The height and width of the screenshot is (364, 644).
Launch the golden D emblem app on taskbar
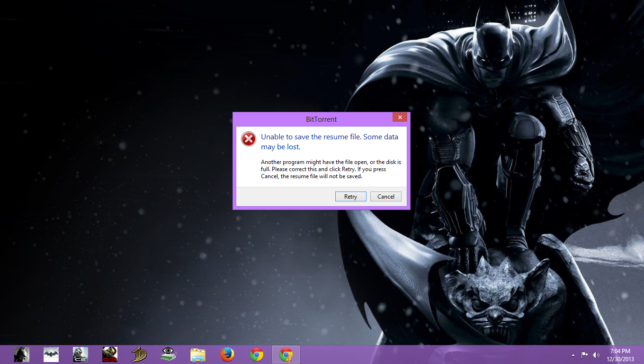(139, 355)
